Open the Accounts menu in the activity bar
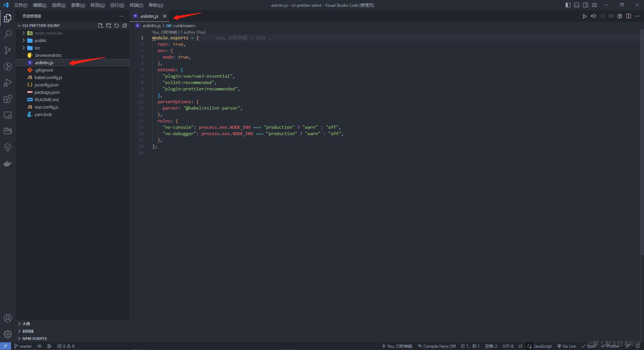Screen dimensions: 644x350 (x=7, y=318)
